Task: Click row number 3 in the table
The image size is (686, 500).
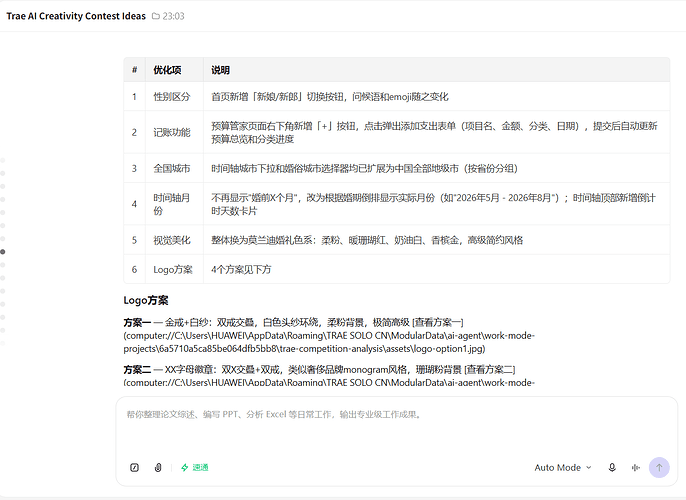Action: [x=134, y=168]
